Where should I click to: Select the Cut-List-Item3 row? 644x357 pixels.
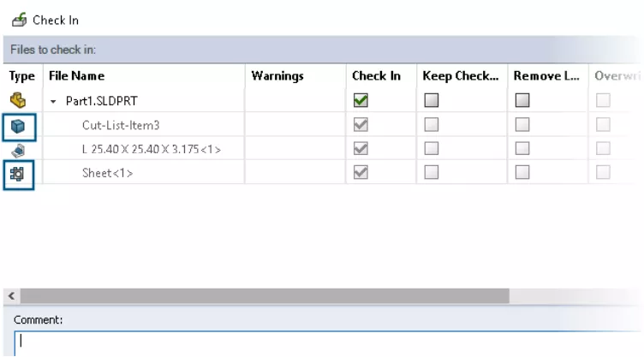pyautogui.click(x=122, y=125)
